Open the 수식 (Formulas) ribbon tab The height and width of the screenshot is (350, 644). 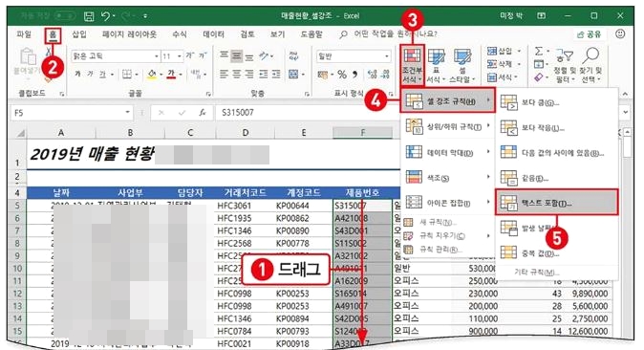[x=180, y=34]
